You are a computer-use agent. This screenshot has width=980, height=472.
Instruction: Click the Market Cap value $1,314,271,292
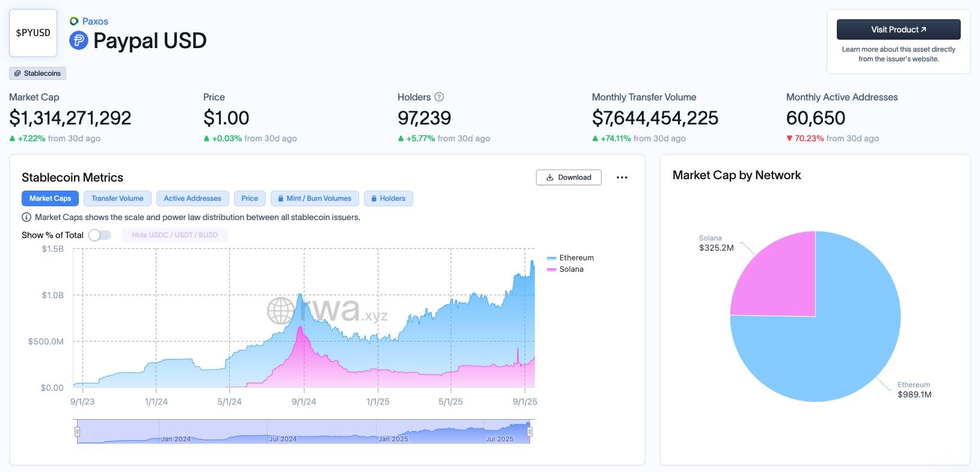point(70,118)
